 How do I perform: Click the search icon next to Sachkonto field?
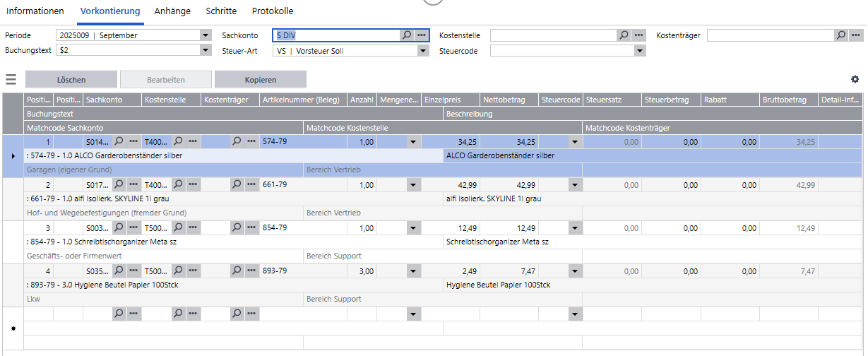click(407, 35)
